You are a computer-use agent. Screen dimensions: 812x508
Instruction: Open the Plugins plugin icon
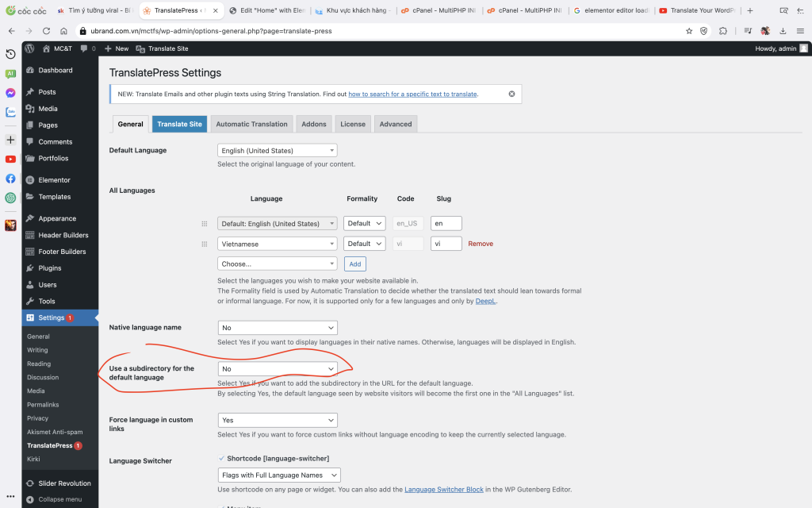click(x=29, y=267)
